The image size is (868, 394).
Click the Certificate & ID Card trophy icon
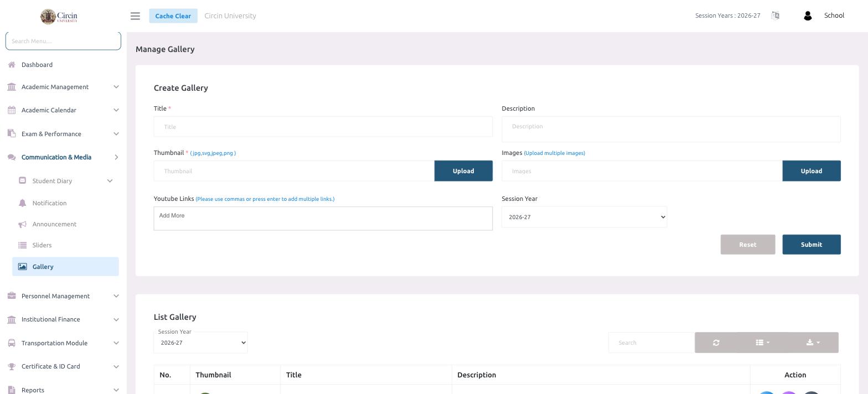pyautogui.click(x=12, y=366)
